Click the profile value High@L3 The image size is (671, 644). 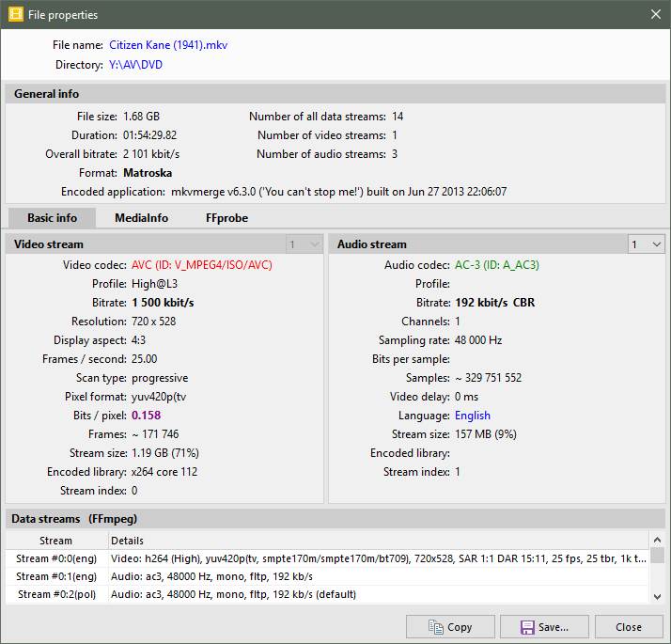point(154,284)
